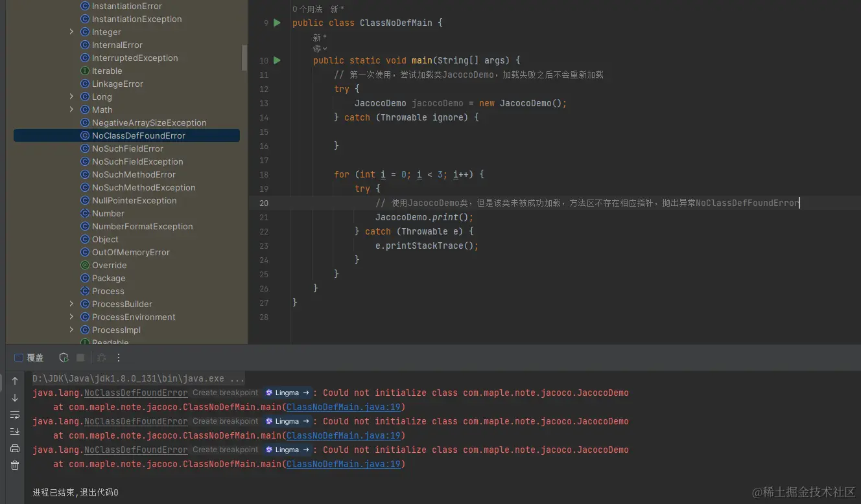Expand the Integer class node
Screen dimensions: 861x504
(71, 32)
